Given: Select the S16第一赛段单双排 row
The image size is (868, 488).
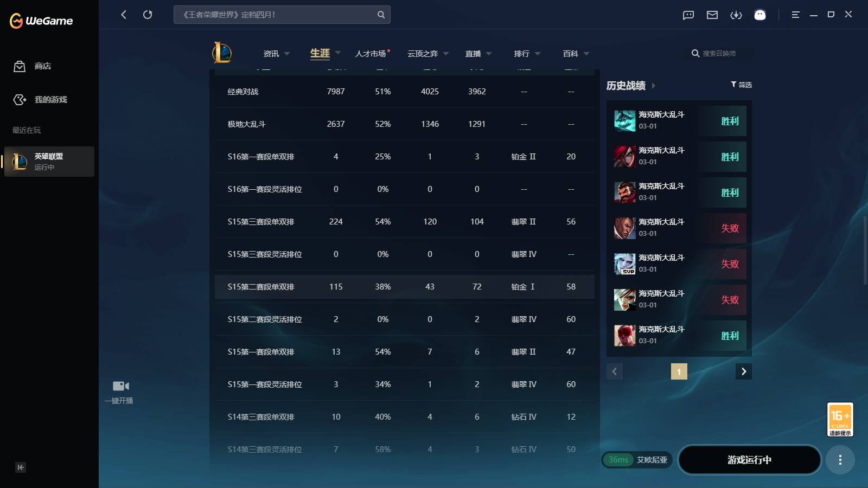Looking at the screenshot, I should coord(405,157).
